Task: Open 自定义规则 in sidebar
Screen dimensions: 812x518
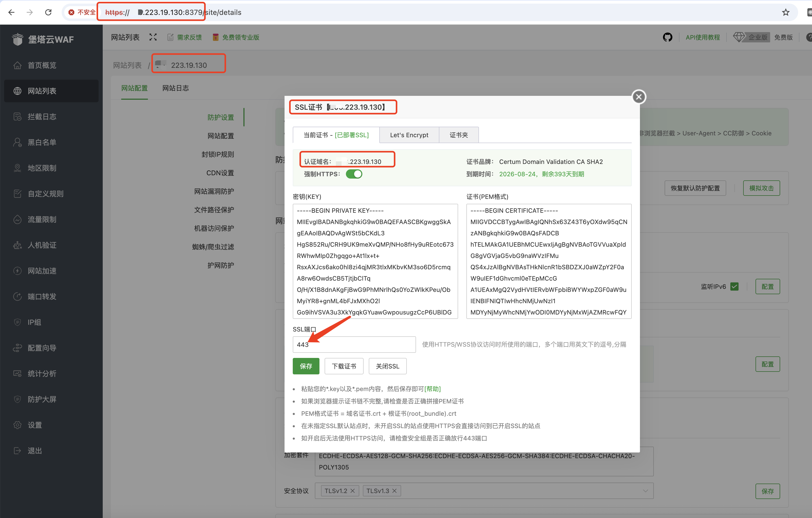Action: pos(51,194)
